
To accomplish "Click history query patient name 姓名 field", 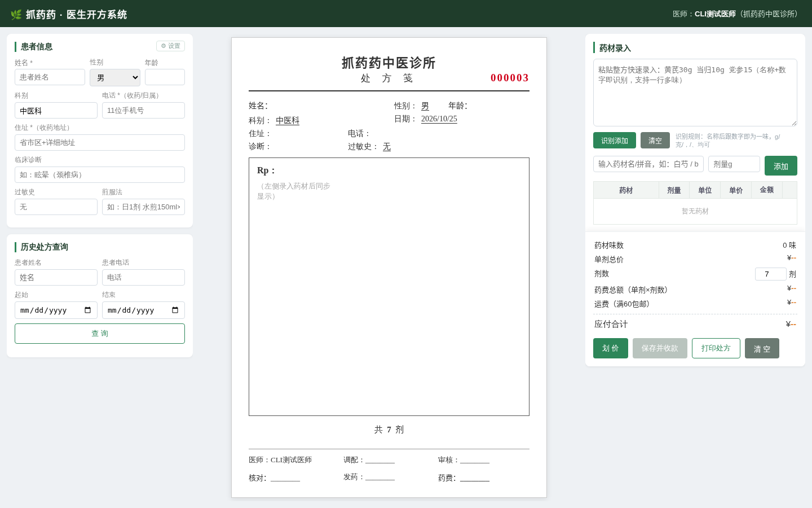I will tap(56, 278).
